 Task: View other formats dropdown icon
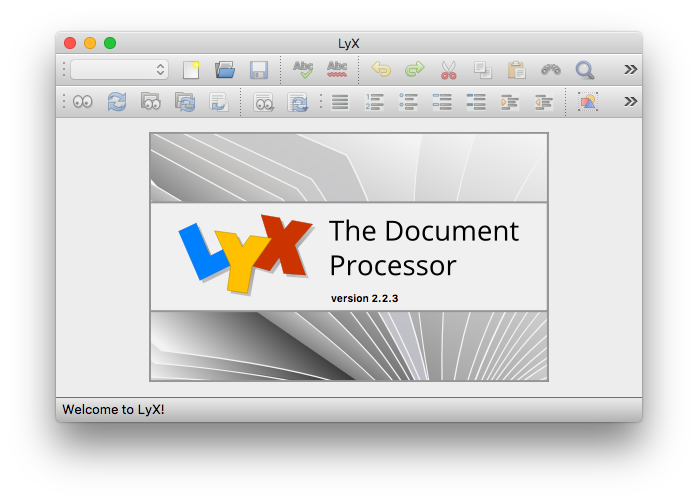click(x=264, y=102)
